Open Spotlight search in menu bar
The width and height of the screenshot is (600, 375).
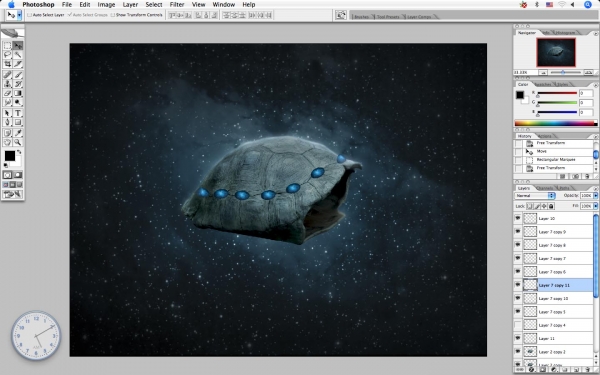(588, 5)
